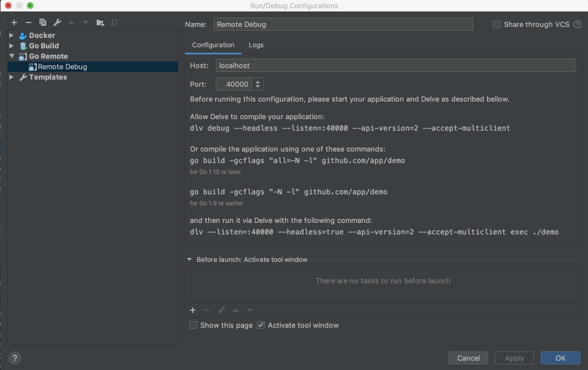Click the Sort Configurations icon
The width and height of the screenshot is (588, 370).
click(x=114, y=23)
